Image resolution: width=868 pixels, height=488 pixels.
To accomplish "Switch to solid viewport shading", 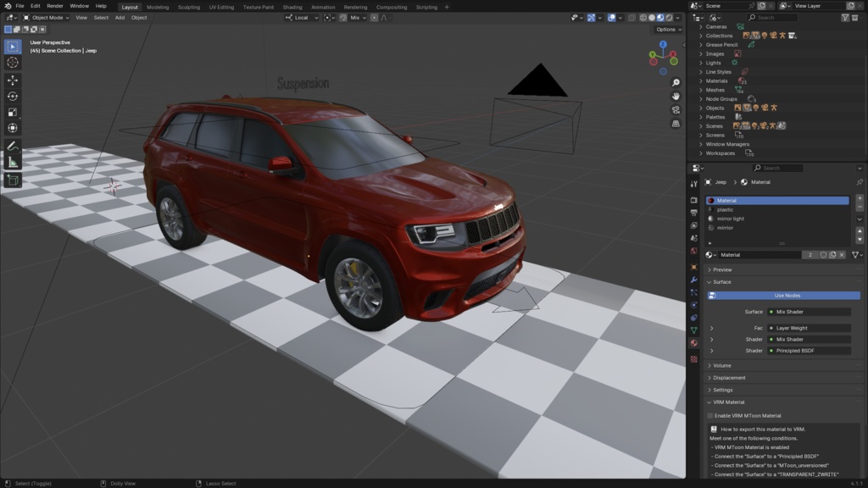I will (652, 18).
